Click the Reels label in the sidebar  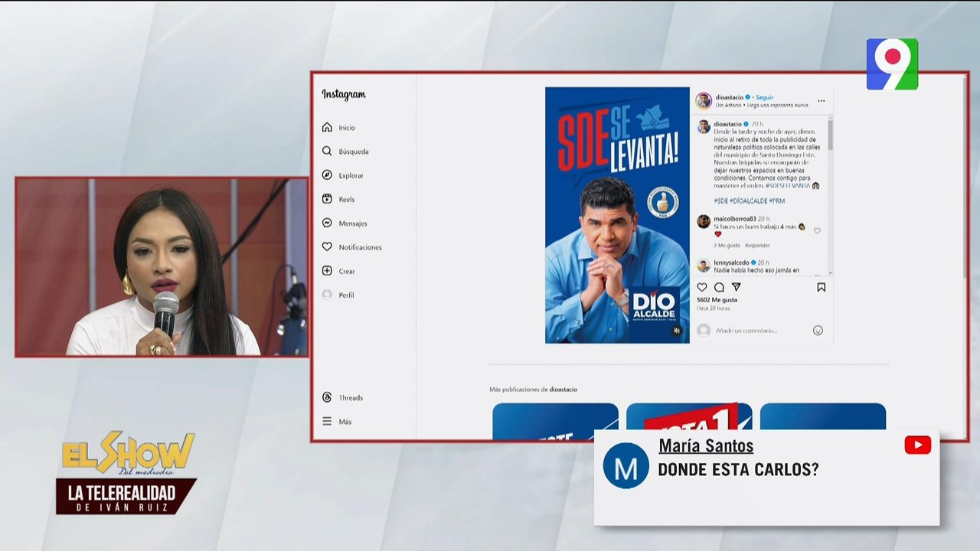tap(347, 199)
